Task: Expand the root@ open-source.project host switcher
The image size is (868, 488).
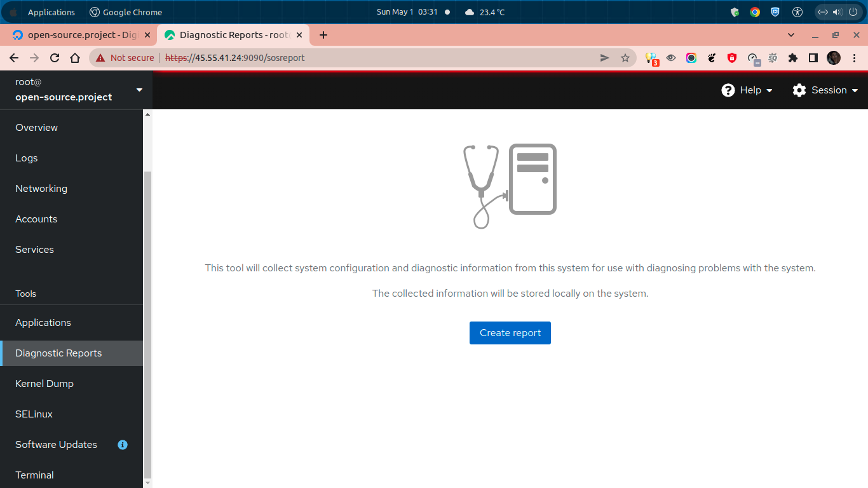Action: 76,90
